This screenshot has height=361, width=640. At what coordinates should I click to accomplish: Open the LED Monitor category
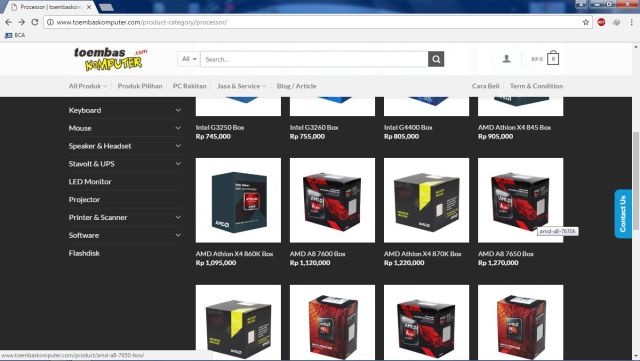(90, 182)
